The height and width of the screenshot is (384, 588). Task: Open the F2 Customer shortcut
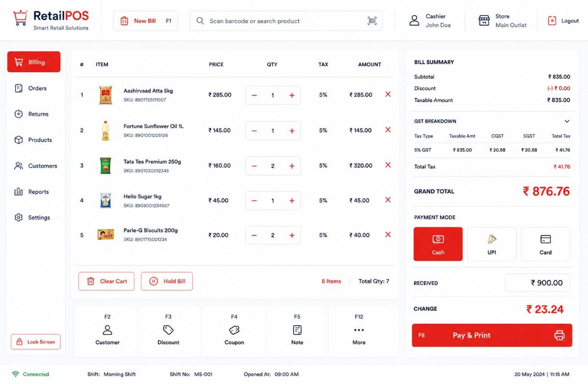[x=107, y=331]
